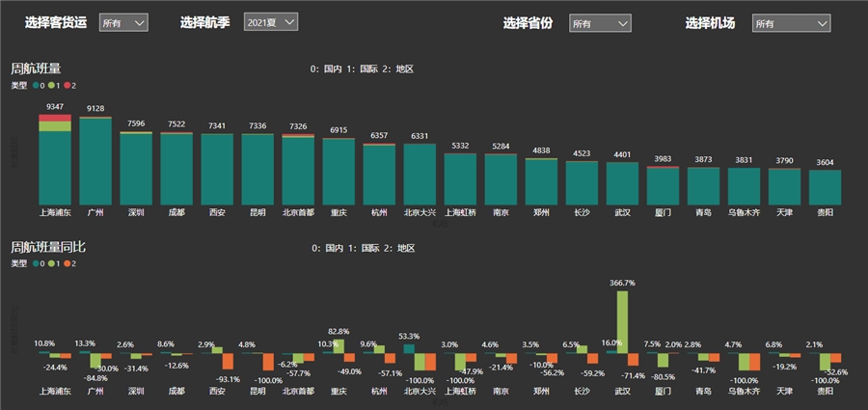Click red legend marker 2 in 周航班量 chart
Image resolution: width=868 pixels, height=410 pixels.
[66, 86]
